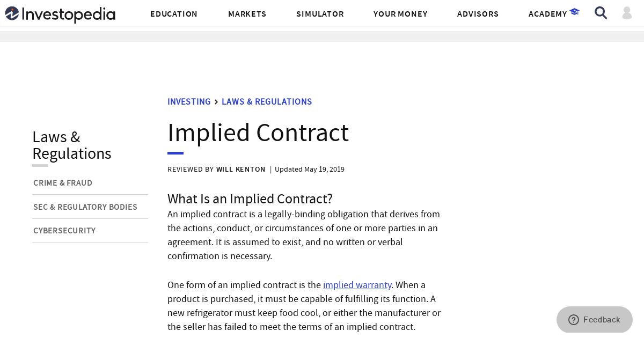Open the implied warranty link
Screen dimensions: 644x338
(357, 285)
